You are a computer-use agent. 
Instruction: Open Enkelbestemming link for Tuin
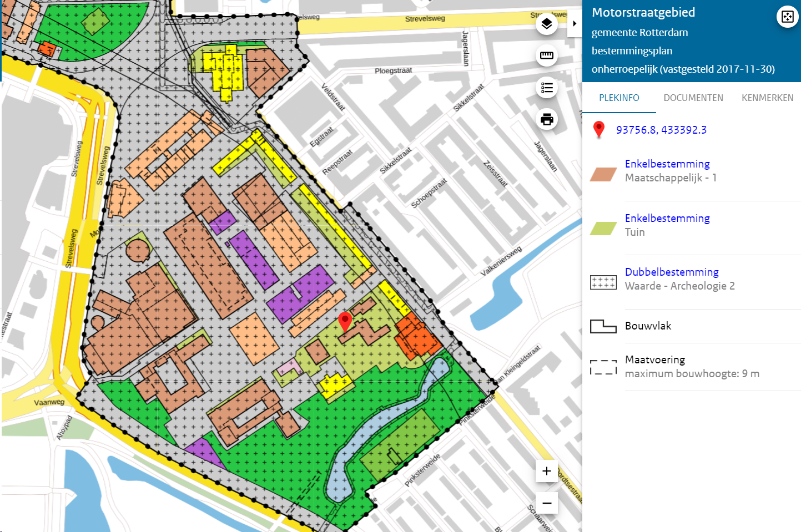pyautogui.click(x=667, y=218)
